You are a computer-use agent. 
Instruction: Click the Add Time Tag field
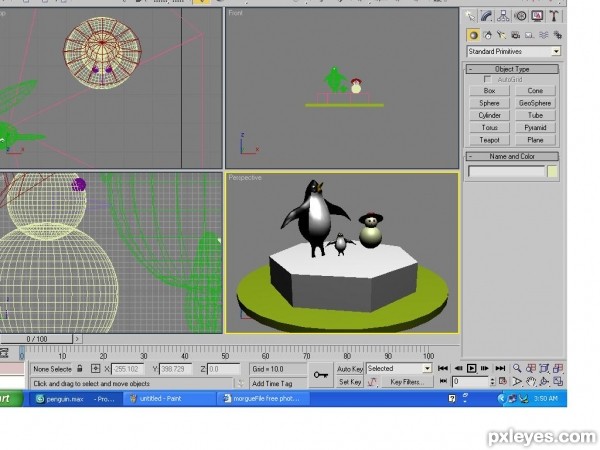coord(278,383)
